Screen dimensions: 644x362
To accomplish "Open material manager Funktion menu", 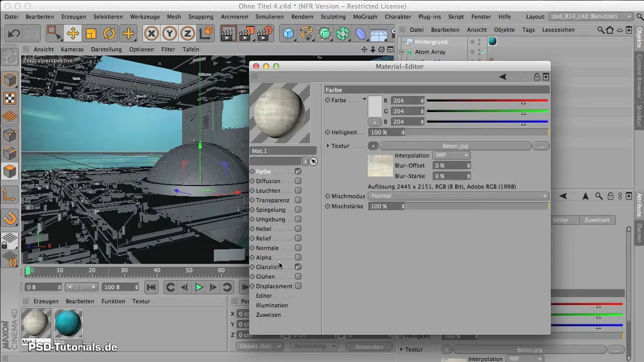I will click(113, 301).
